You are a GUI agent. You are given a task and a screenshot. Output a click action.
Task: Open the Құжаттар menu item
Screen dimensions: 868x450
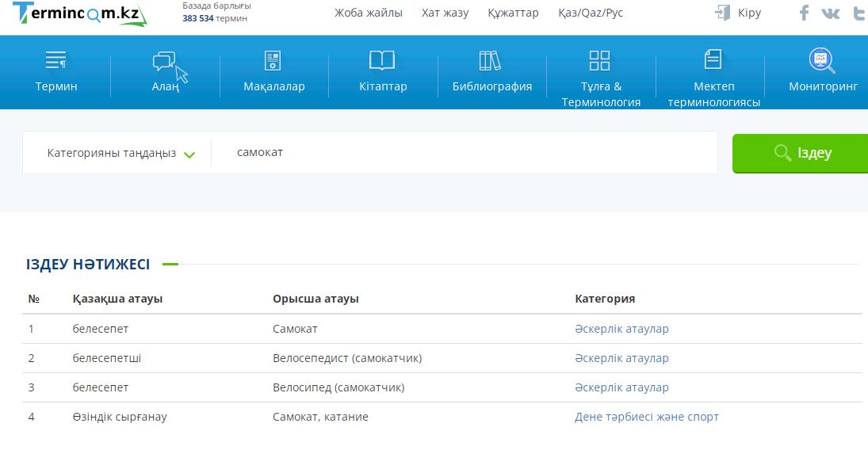pyautogui.click(x=513, y=13)
